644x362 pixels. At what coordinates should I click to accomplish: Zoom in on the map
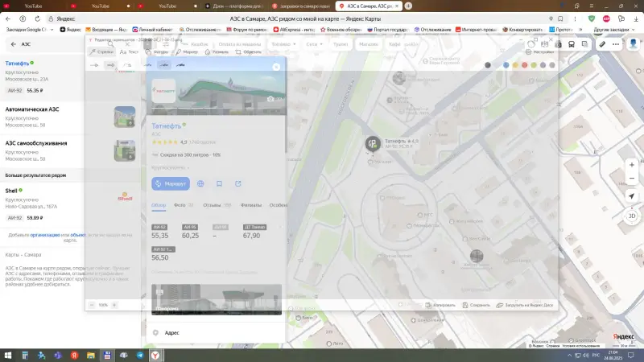click(632, 165)
